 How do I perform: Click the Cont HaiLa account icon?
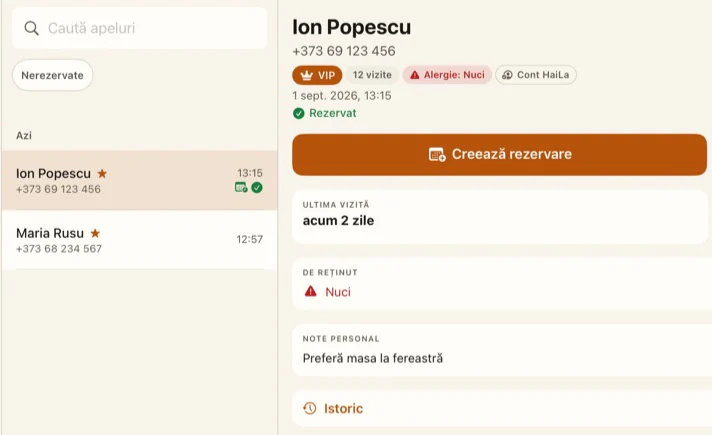tap(507, 75)
